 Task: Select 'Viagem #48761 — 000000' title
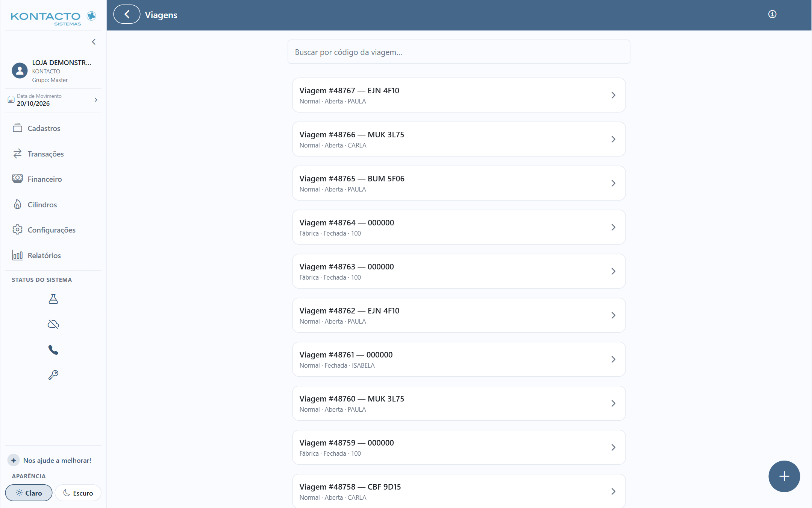click(346, 355)
